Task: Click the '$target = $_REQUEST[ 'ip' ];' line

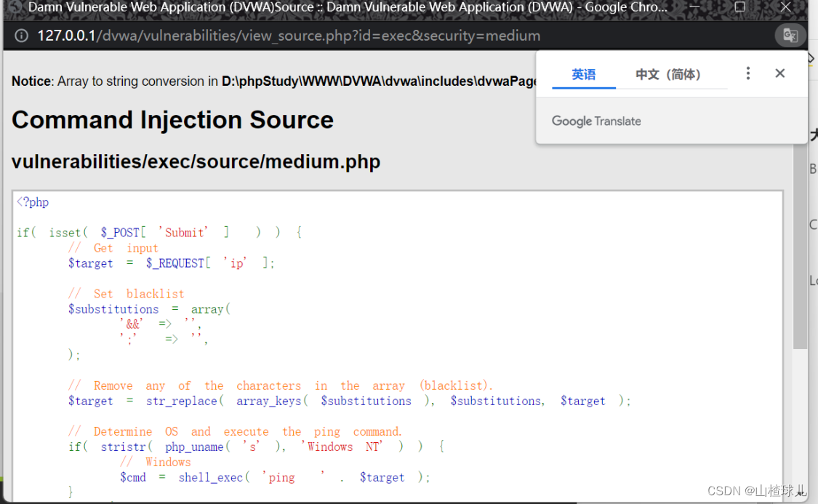Action: point(171,263)
